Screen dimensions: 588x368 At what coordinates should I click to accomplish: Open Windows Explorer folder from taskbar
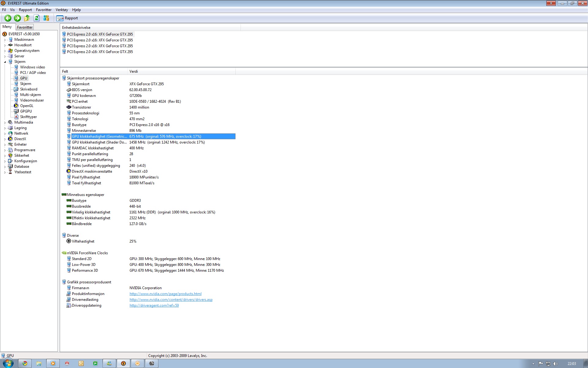pyautogui.click(x=39, y=364)
